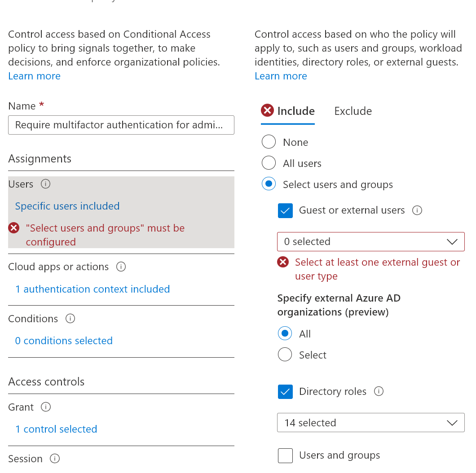The image size is (476, 473).
Task: Open the Include tab
Action: pyautogui.click(x=296, y=111)
